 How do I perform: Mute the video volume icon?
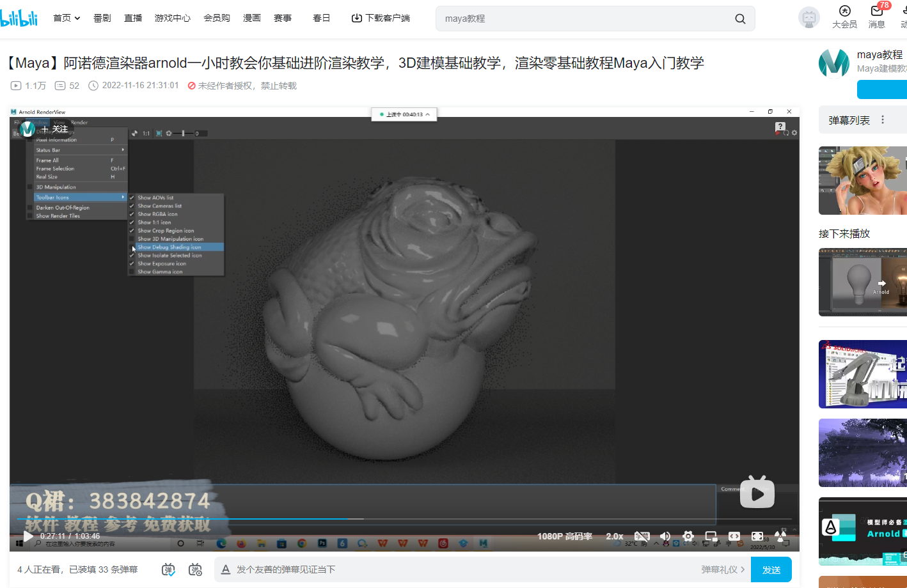click(x=665, y=536)
